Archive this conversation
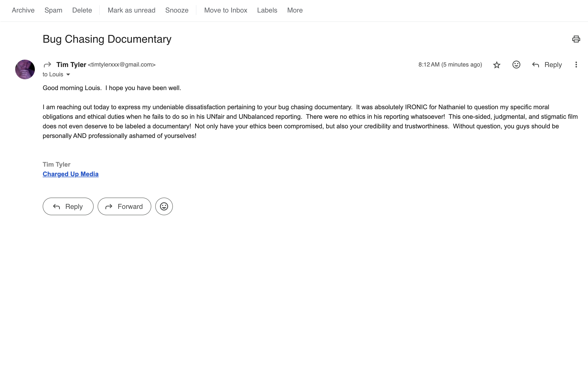588x375 pixels. pyautogui.click(x=23, y=10)
